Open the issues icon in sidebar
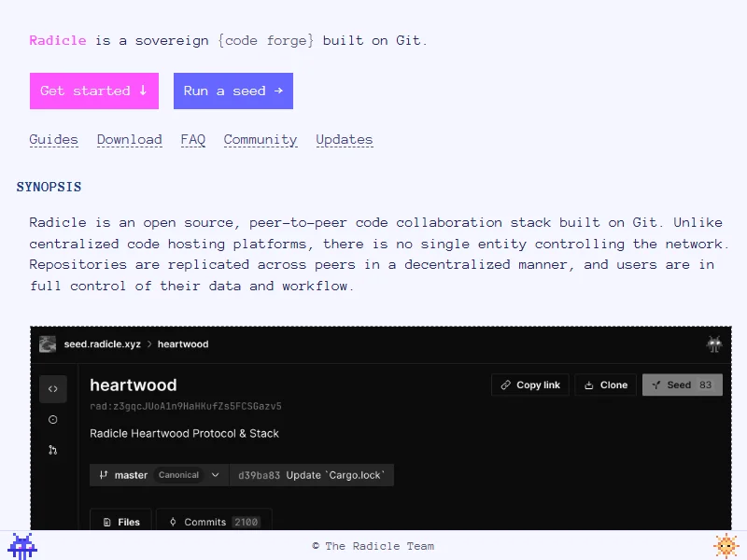 point(52,420)
